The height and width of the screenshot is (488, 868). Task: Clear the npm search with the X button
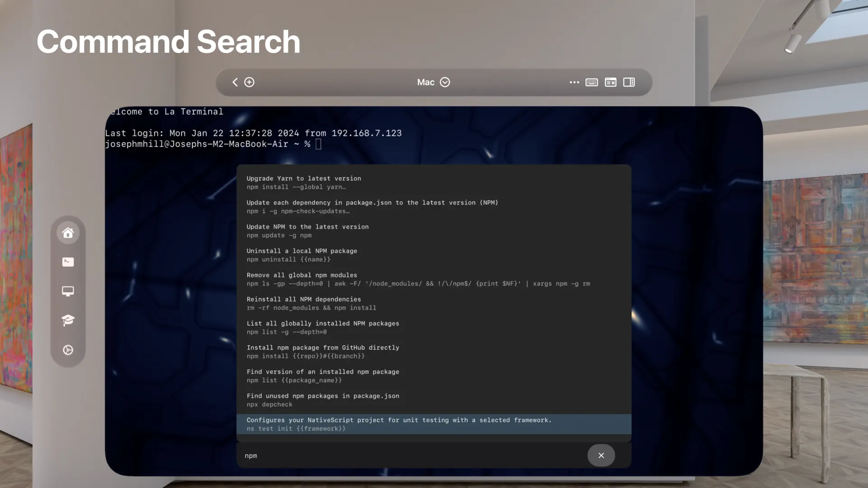(601, 455)
